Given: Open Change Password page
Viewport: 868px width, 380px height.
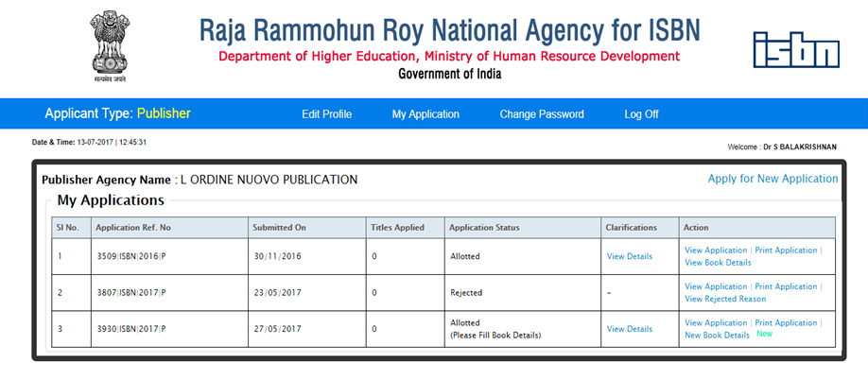Looking at the screenshot, I should (542, 114).
